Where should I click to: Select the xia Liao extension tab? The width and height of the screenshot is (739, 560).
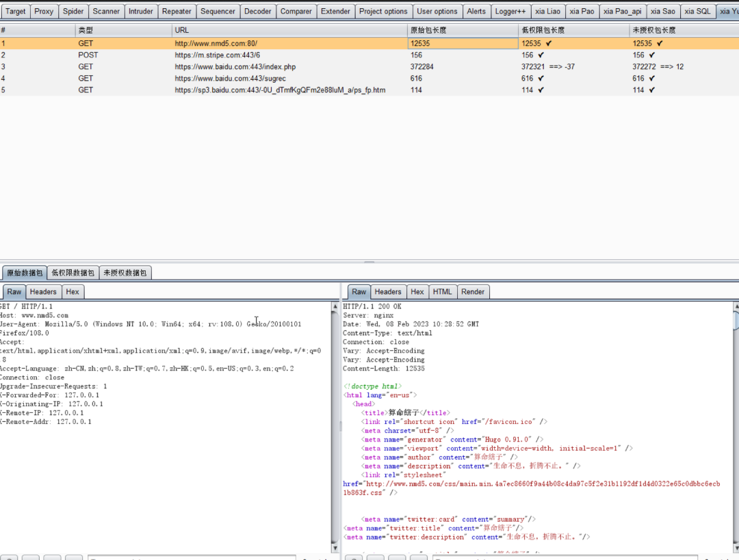(x=547, y=12)
